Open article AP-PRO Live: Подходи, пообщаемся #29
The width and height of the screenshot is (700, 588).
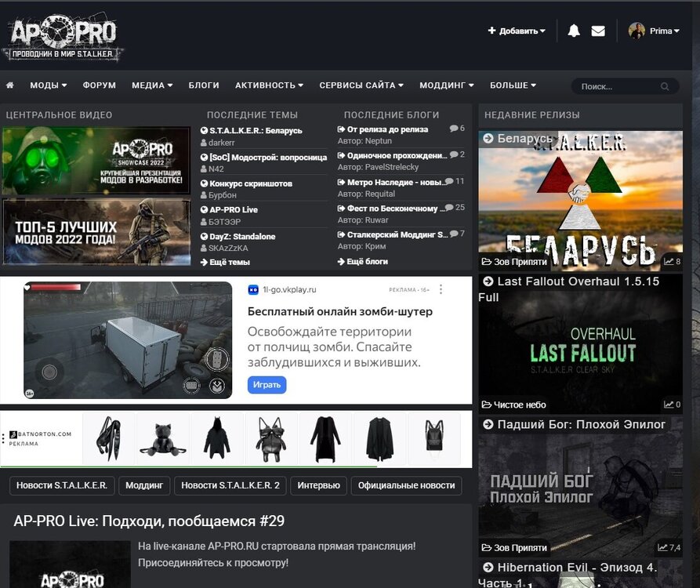pos(149,521)
